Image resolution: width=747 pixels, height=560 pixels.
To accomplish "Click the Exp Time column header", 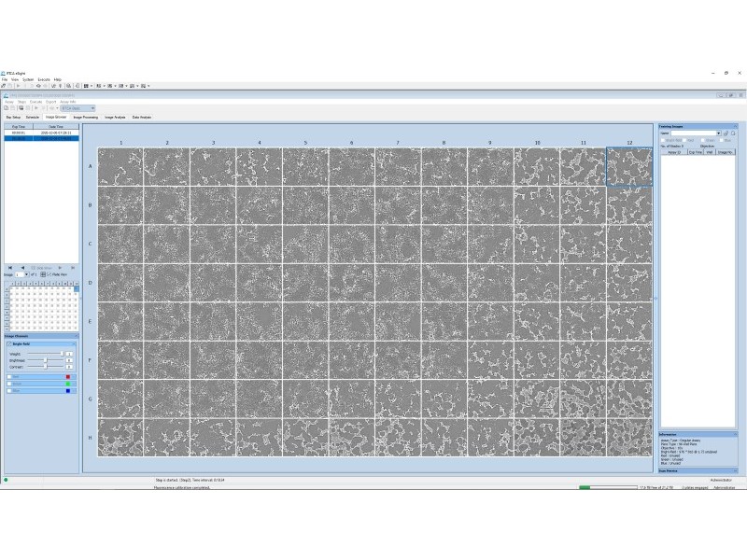I will pos(19,127).
